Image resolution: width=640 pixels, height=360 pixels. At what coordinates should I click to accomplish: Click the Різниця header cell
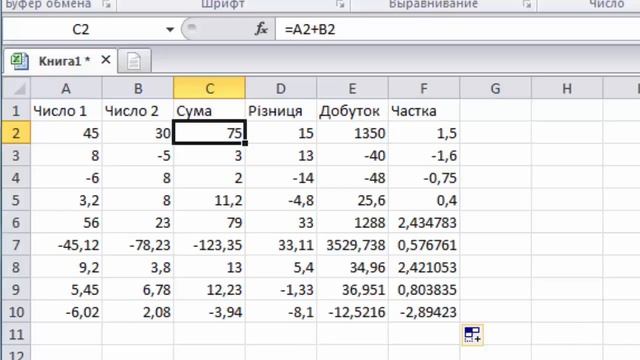point(281,111)
